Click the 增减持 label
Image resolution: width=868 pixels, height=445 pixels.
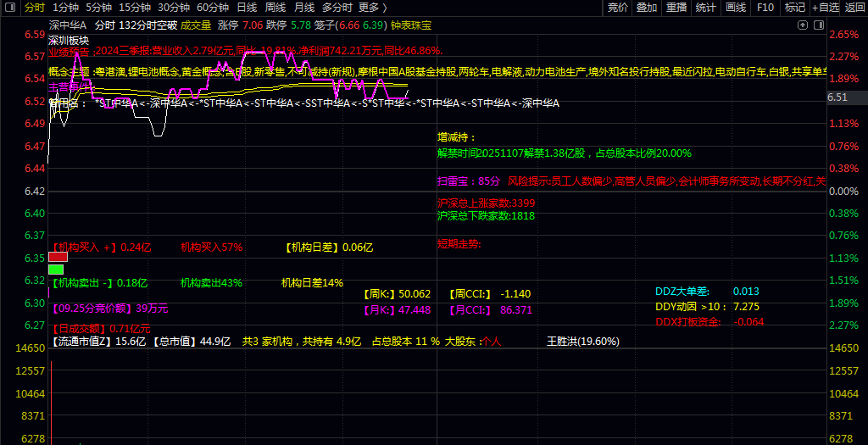457,137
